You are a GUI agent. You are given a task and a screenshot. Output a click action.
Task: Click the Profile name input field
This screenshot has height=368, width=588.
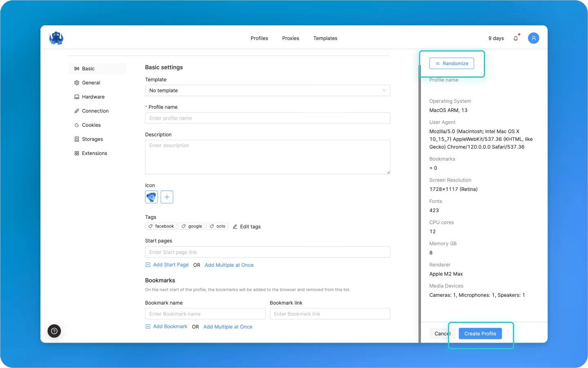pos(267,118)
